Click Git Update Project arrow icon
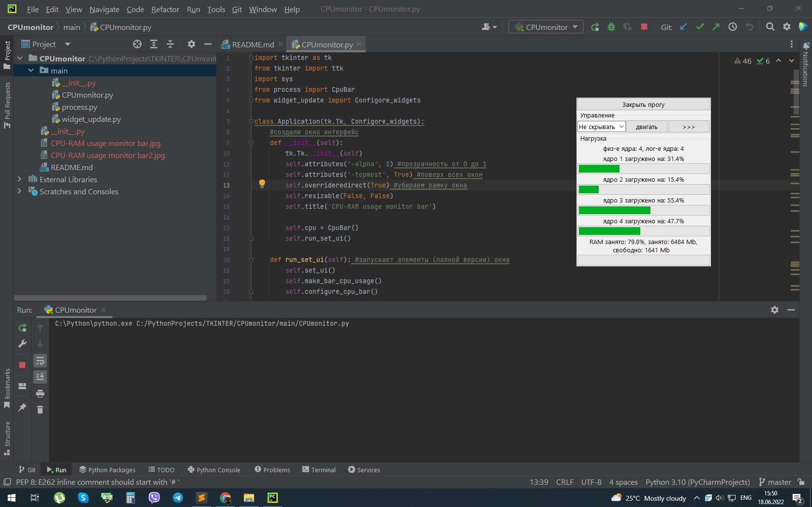Image resolution: width=812 pixels, height=507 pixels. click(683, 27)
